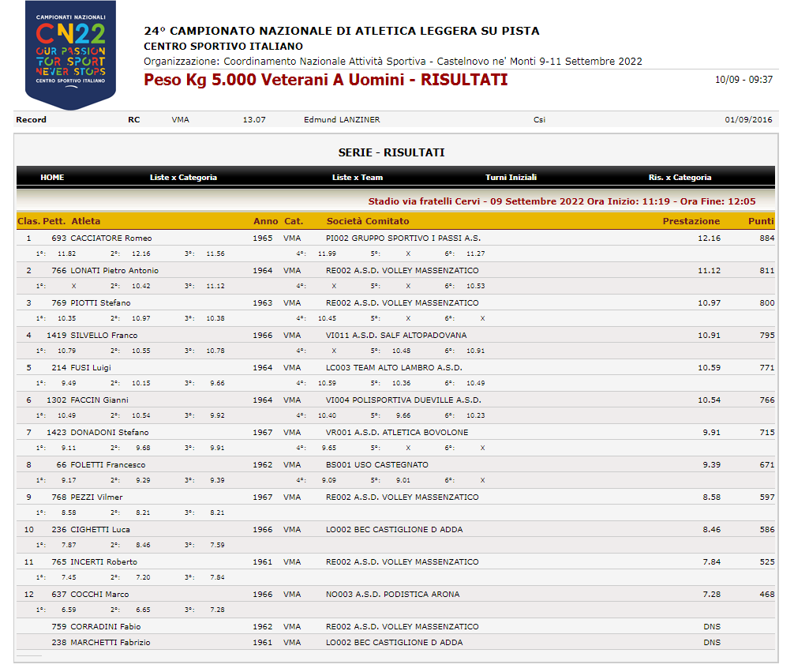Select athlete FOLETTI Francesco

click(x=108, y=465)
